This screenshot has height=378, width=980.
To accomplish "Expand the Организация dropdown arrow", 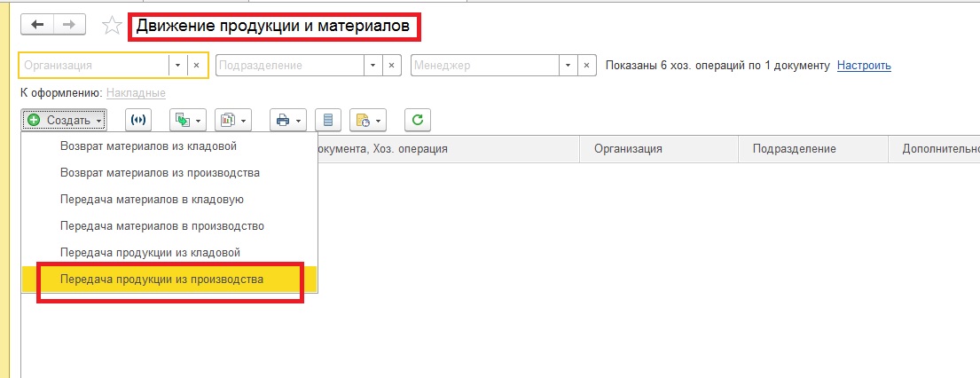I will pyautogui.click(x=177, y=66).
